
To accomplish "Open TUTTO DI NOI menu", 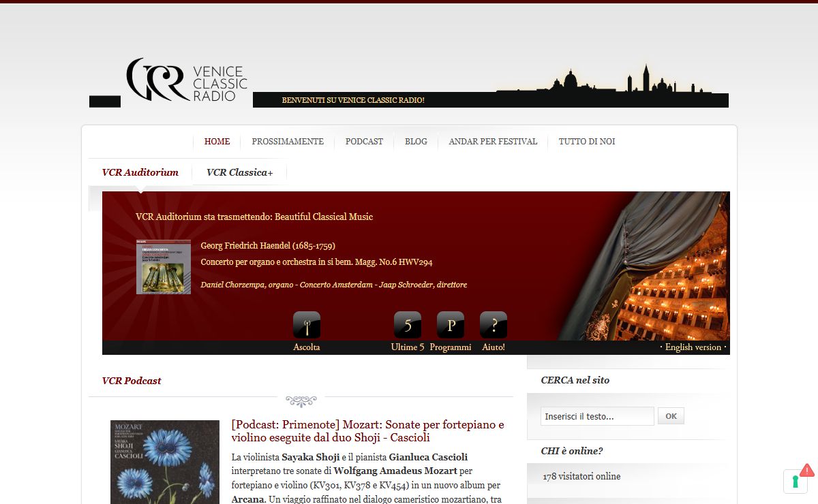I will pyautogui.click(x=587, y=142).
